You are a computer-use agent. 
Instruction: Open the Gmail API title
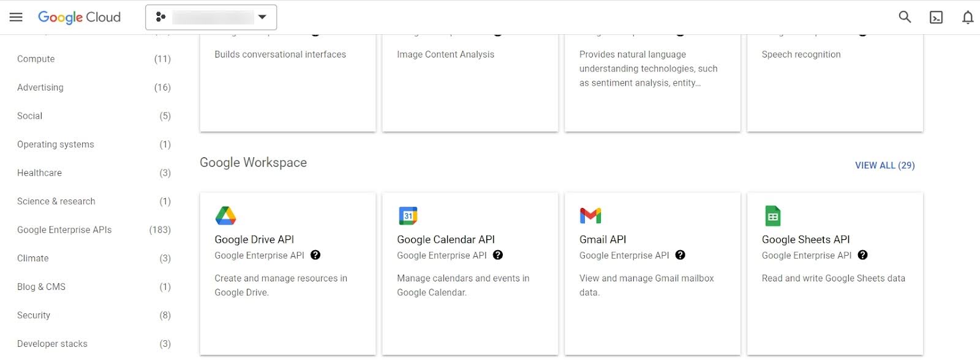603,239
